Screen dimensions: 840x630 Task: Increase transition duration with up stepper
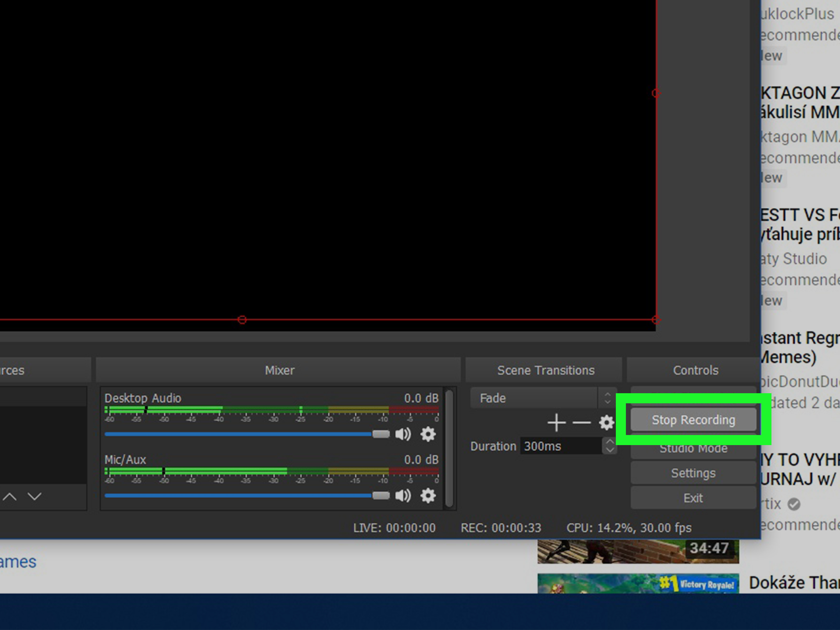click(x=610, y=442)
